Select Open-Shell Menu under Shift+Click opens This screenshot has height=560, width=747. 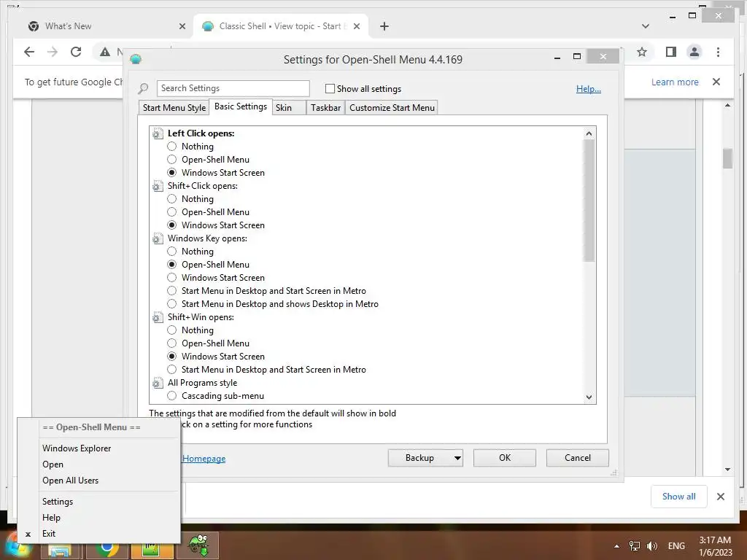(172, 212)
